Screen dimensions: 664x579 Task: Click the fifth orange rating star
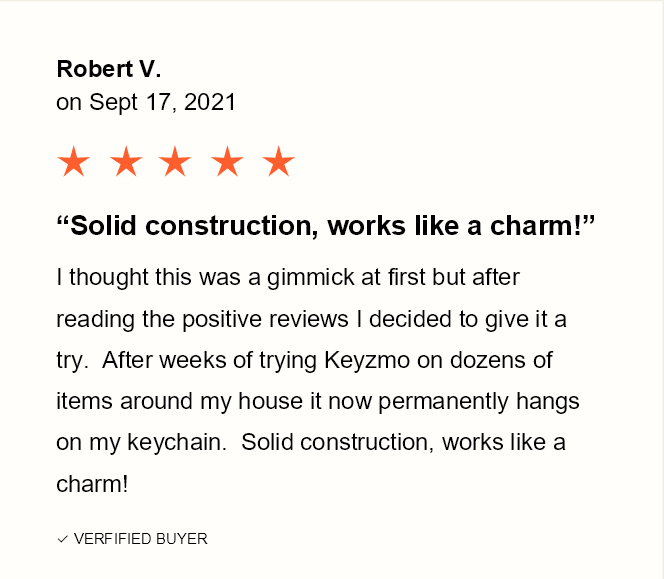pyautogui.click(x=278, y=161)
